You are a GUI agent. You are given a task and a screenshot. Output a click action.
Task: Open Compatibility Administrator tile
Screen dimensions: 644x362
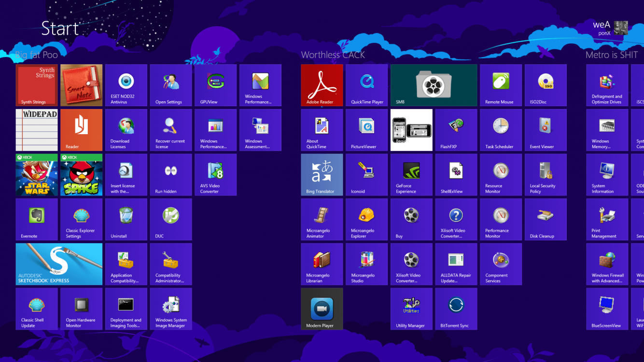click(170, 264)
